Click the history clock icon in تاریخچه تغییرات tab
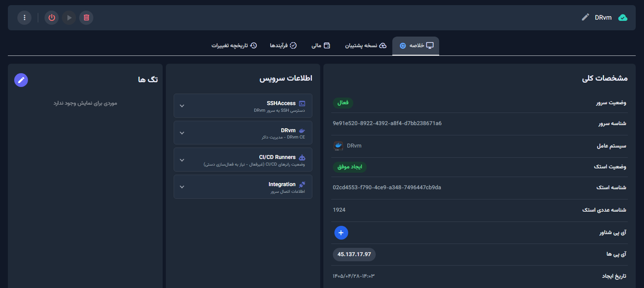The image size is (644, 288). [254, 46]
